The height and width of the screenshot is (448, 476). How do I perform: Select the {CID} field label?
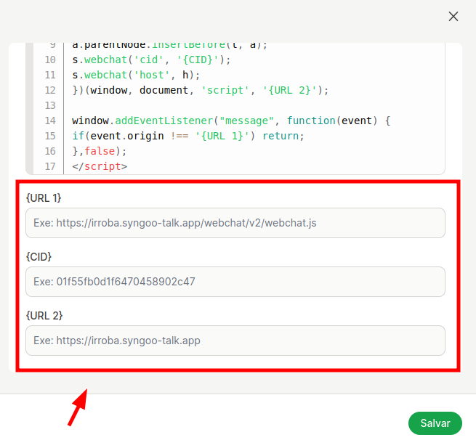point(39,257)
